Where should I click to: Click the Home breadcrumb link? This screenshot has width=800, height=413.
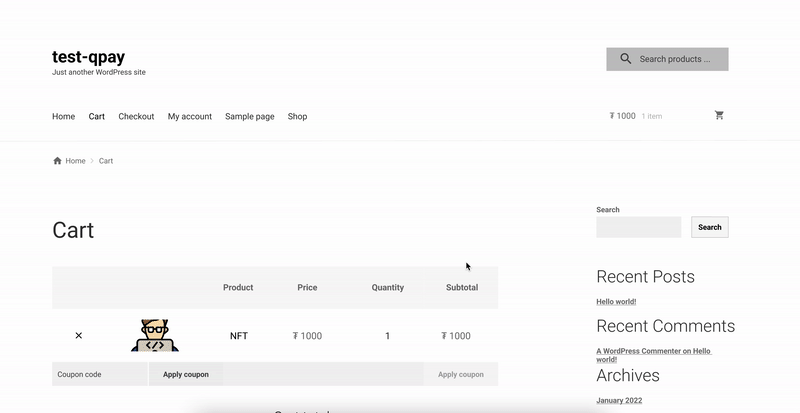tap(76, 161)
